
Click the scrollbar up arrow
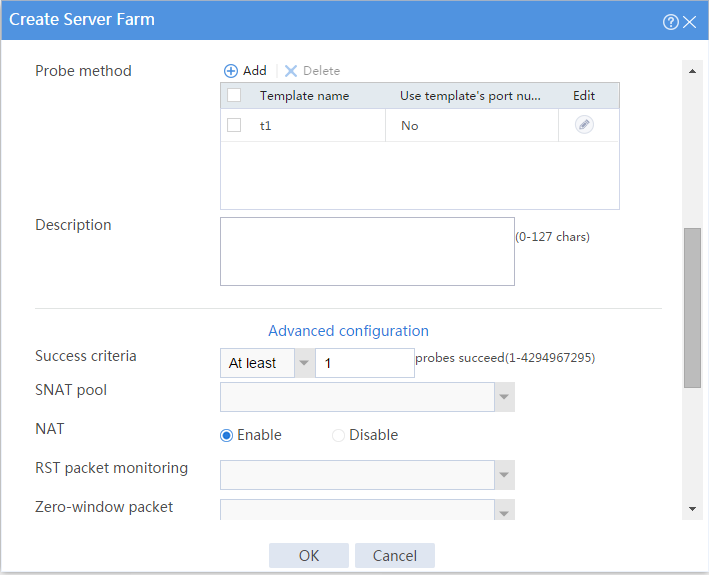pyautogui.click(x=692, y=71)
